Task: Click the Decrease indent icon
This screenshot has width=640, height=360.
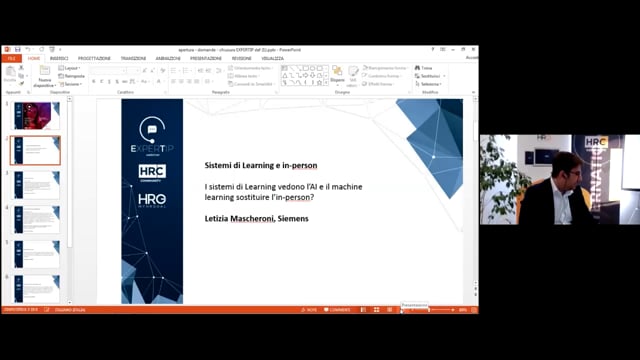Action: [200, 71]
